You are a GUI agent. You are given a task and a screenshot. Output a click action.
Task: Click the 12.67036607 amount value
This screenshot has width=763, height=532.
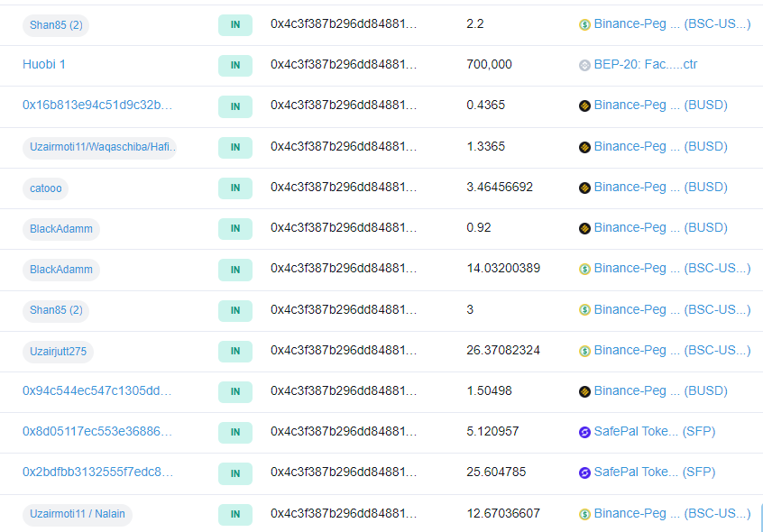click(x=503, y=514)
